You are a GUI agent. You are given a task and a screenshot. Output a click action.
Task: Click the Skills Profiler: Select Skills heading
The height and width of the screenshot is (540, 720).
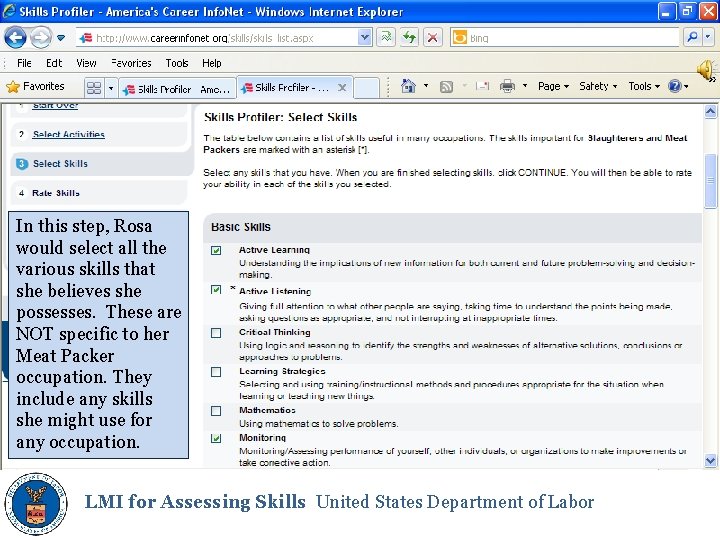280,117
